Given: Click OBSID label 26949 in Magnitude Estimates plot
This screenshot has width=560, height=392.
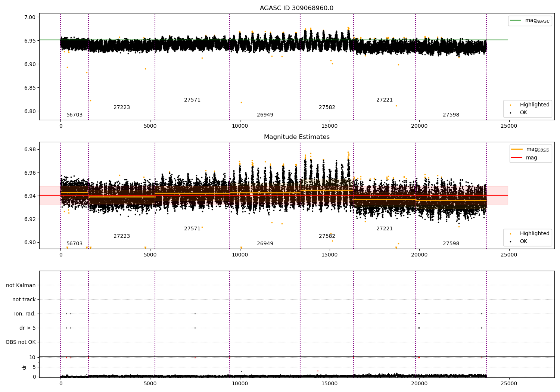Looking at the screenshot, I should (265, 244).
